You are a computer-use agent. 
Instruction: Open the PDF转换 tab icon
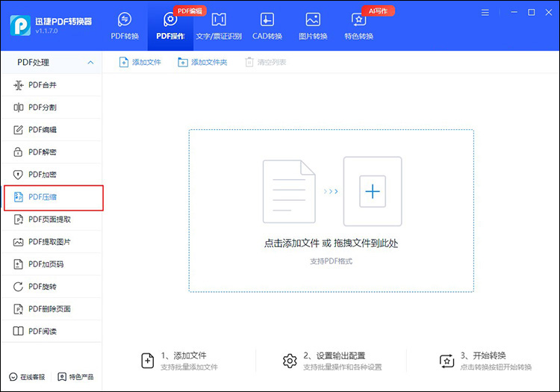point(125,20)
